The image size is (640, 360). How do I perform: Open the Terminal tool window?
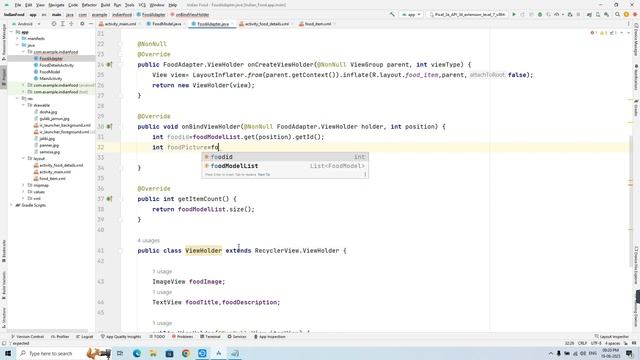pos(210,337)
